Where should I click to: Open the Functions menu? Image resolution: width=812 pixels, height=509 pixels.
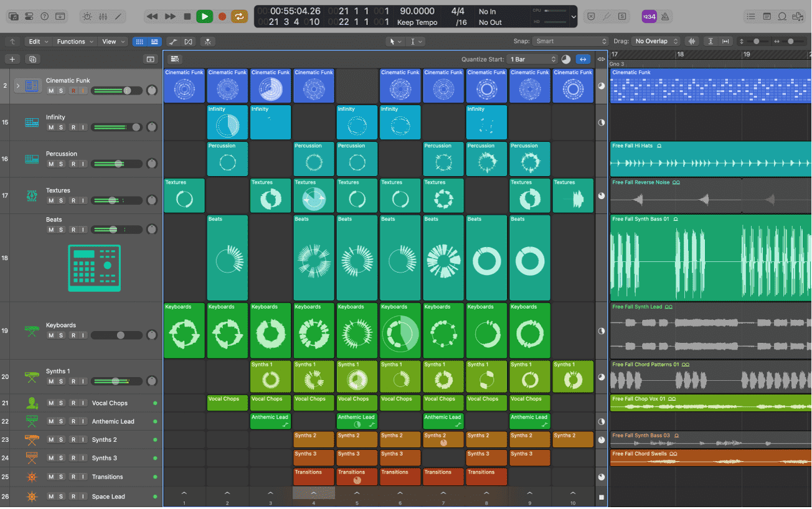[x=73, y=41]
